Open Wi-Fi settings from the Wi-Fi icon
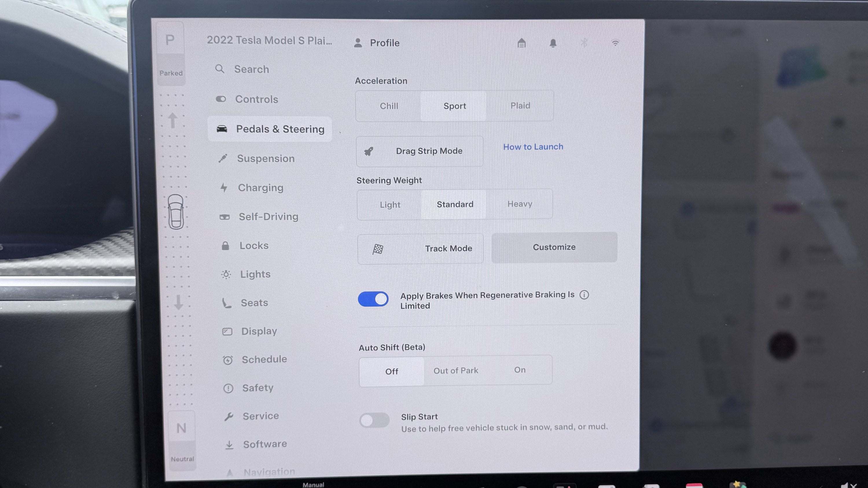This screenshot has height=488, width=868. [x=615, y=43]
